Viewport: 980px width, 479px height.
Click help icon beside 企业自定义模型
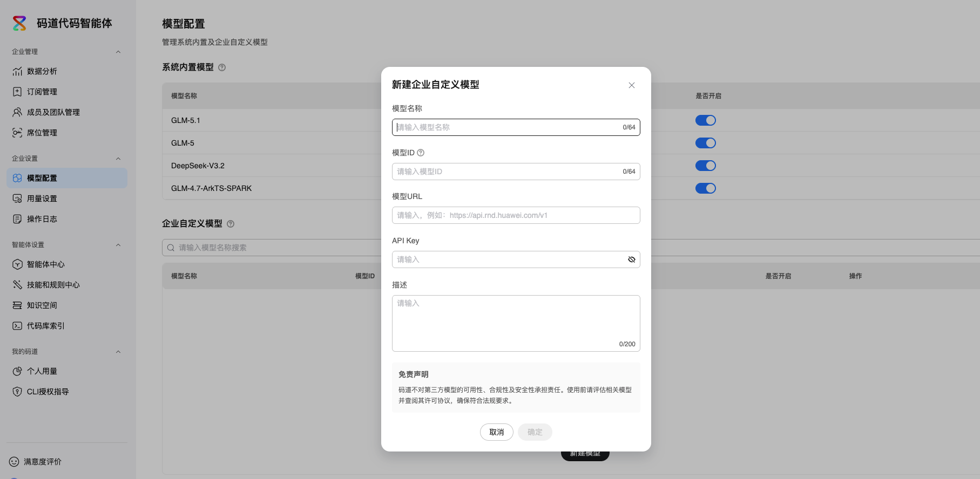pyautogui.click(x=231, y=224)
